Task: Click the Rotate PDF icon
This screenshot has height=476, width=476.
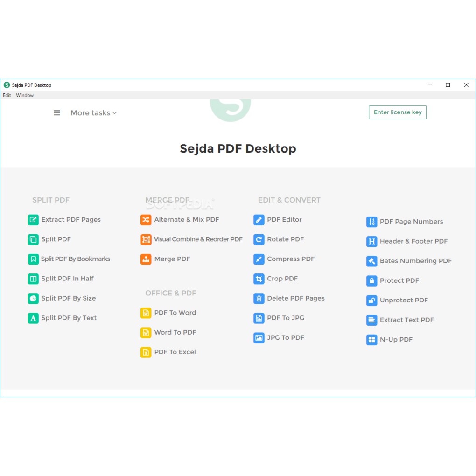Action: (x=259, y=239)
